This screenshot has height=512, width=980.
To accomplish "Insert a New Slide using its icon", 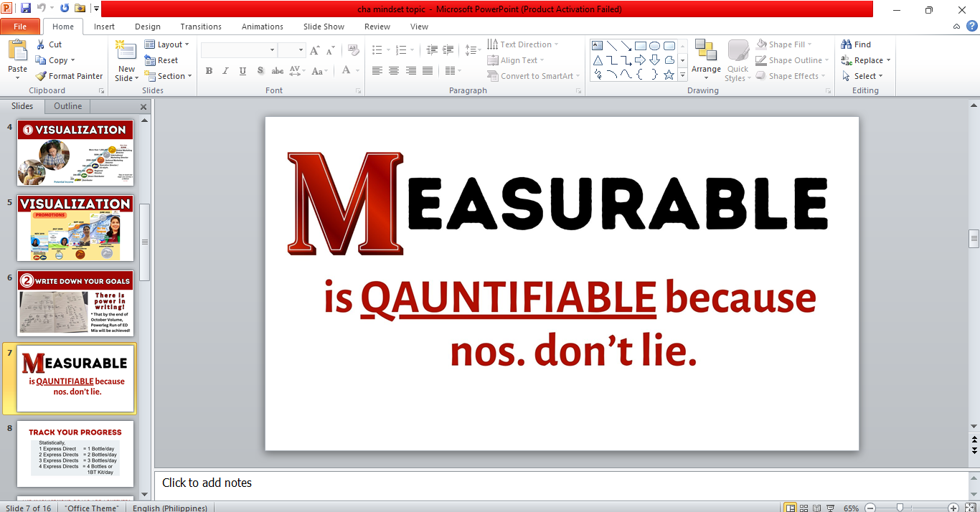I will (x=126, y=51).
